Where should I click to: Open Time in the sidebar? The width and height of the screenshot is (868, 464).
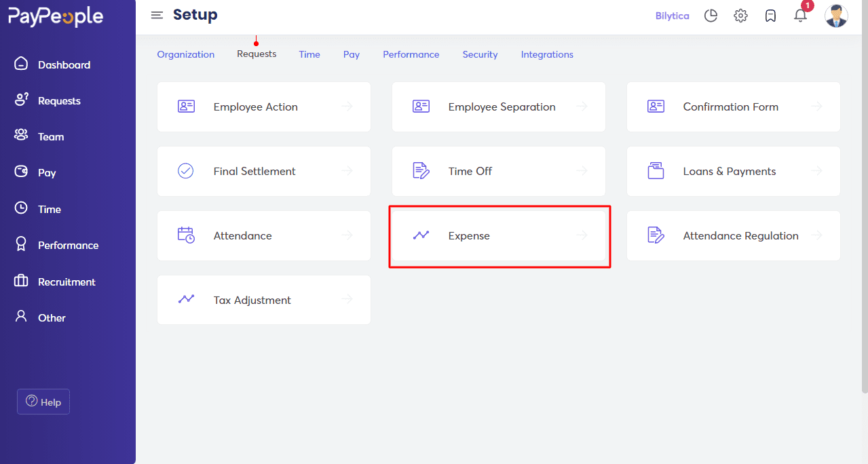pos(50,209)
